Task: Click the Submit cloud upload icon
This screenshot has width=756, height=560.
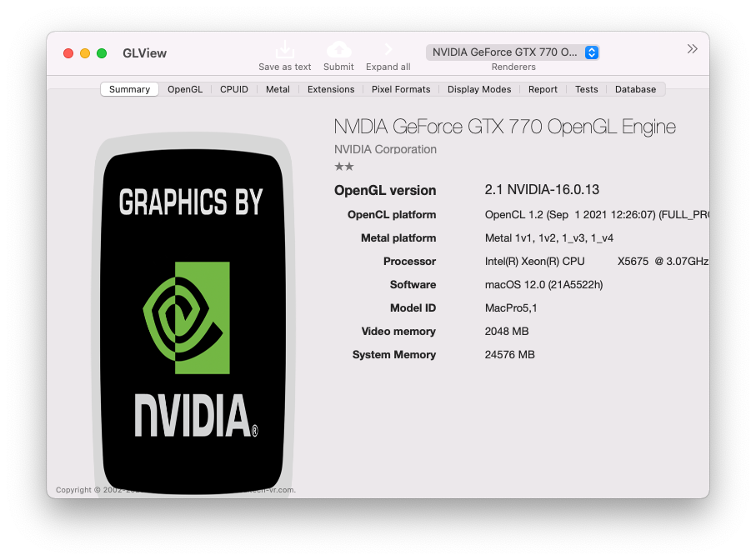Action: (339, 49)
